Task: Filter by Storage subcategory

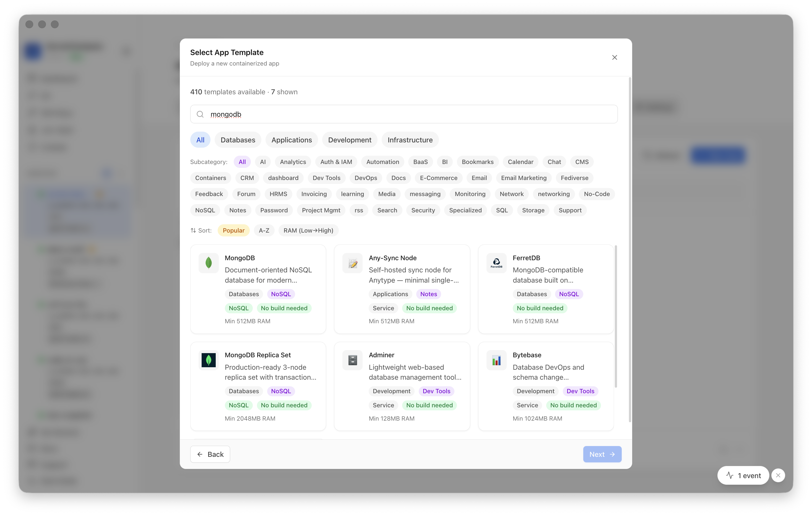Action: coord(533,210)
